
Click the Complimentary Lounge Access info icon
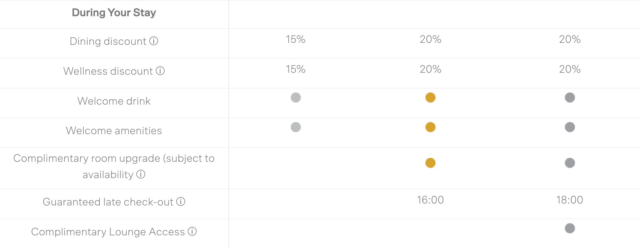click(192, 232)
